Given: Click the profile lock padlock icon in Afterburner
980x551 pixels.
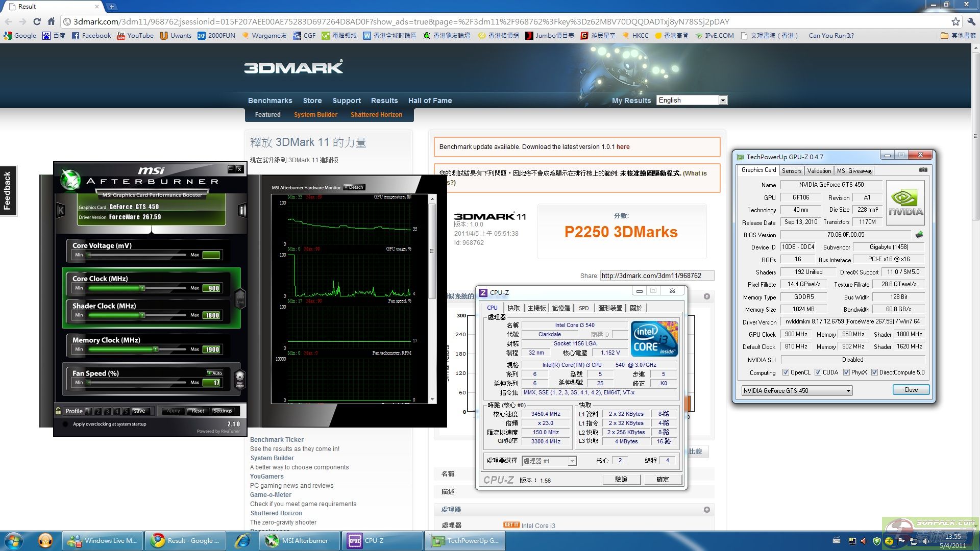Looking at the screenshot, I should (x=59, y=411).
